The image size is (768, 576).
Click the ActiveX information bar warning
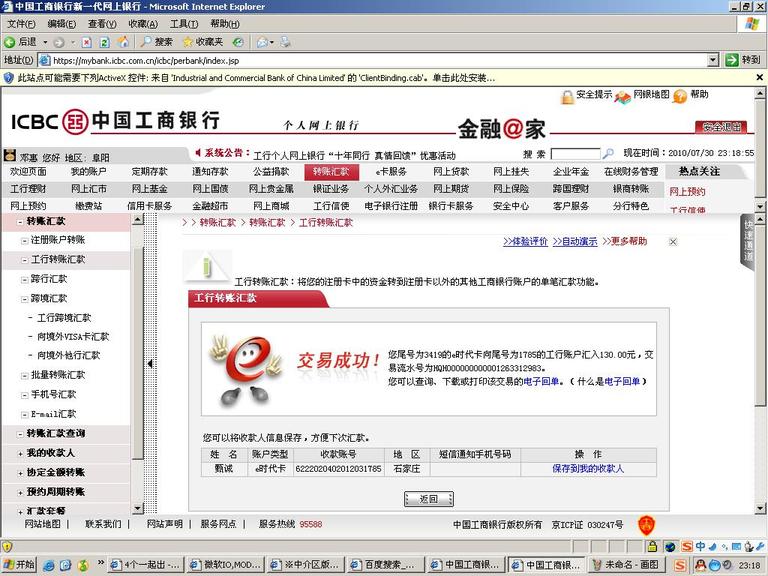tap(250, 78)
